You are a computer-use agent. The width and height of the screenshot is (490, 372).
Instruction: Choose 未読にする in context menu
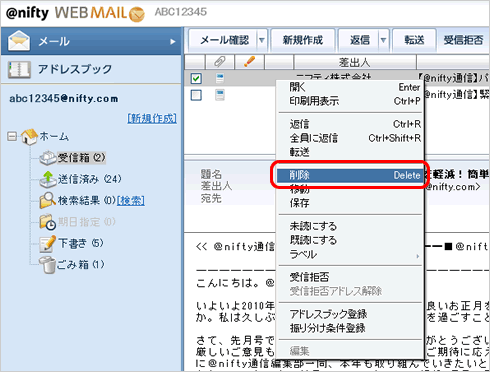[351, 226]
